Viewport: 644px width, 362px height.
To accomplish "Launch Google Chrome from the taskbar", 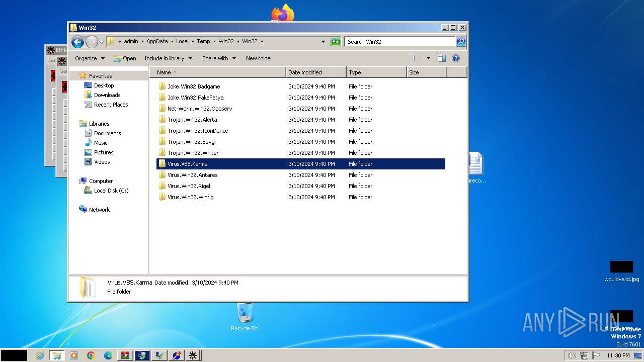I will click(91, 355).
